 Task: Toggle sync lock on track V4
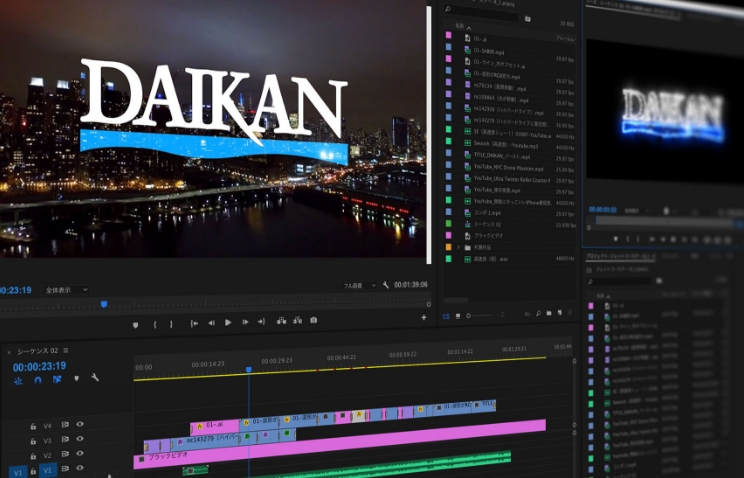tap(65, 425)
